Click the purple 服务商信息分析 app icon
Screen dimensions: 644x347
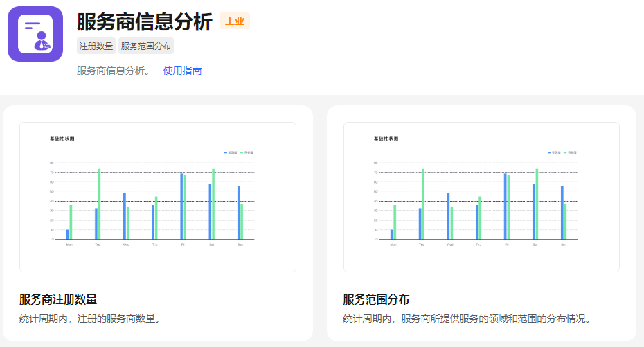click(35, 34)
